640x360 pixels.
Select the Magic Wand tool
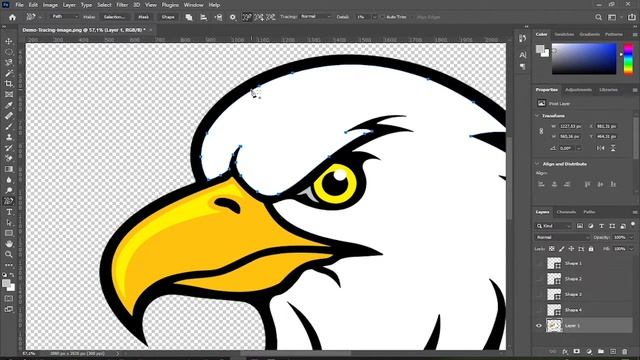[9, 73]
